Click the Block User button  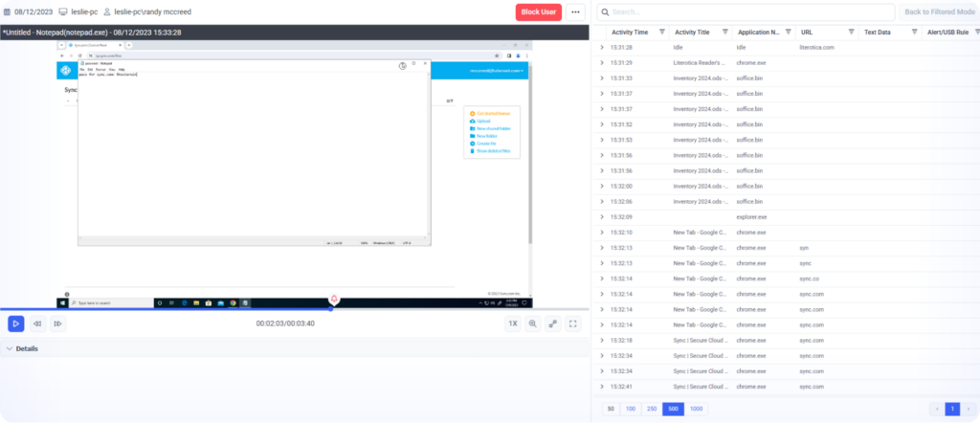[539, 12]
